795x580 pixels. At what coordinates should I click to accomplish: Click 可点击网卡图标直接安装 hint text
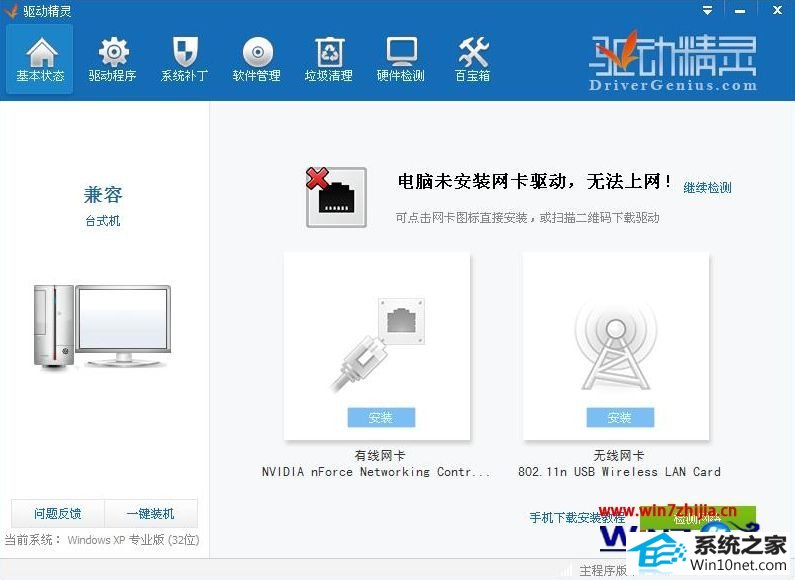pos(527,218)
